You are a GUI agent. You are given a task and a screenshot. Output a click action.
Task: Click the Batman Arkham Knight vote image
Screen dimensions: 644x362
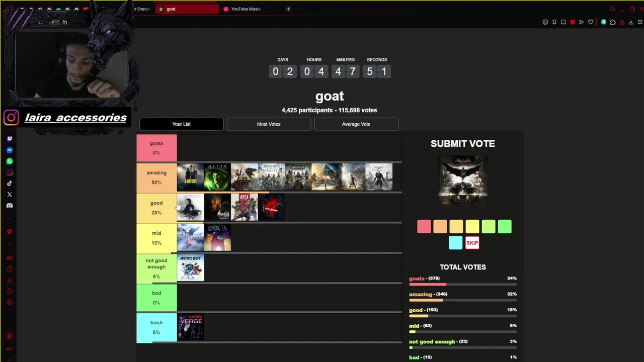[x=463, y=180]
